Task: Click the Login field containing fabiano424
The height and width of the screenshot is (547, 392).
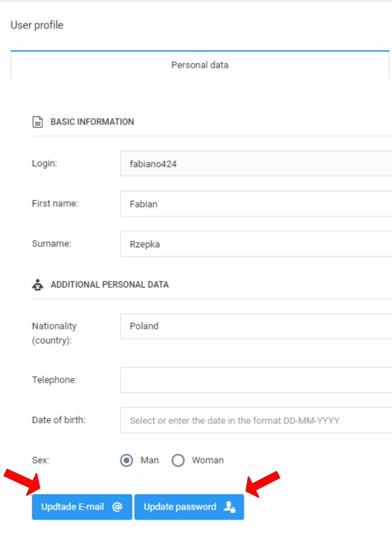Action: pyautogui.click(x=256, y=164)
